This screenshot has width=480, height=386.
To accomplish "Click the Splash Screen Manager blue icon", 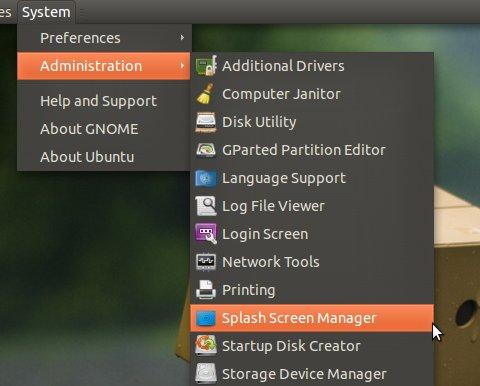I will coord(206,318).
